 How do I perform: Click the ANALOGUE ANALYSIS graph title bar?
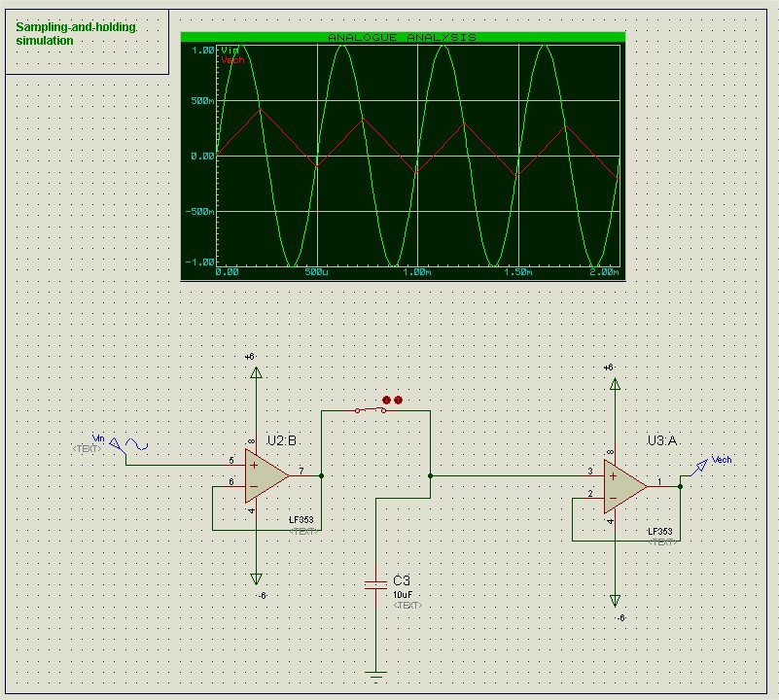(403, 37)
